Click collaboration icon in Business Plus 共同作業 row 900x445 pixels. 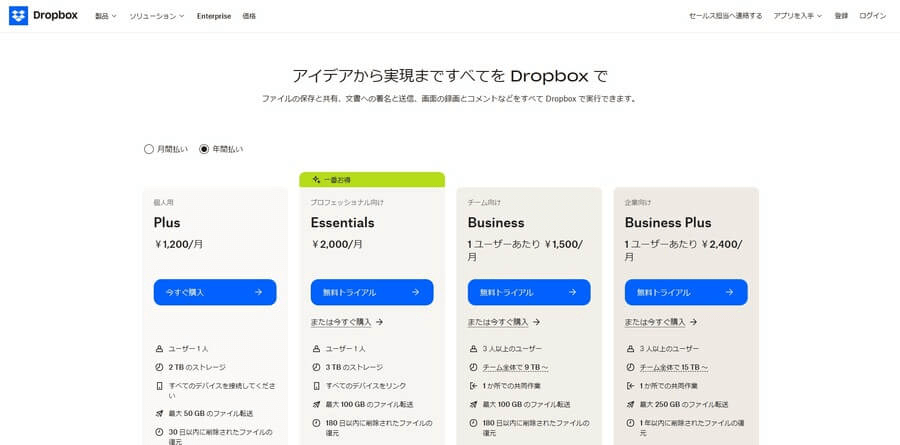(630, 386)
